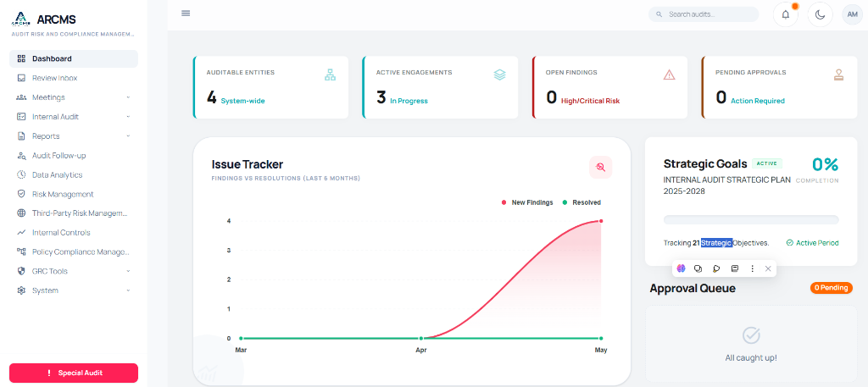Open Internal Controls page
This screenshot has width=868, height=387.
pos(74,233)
